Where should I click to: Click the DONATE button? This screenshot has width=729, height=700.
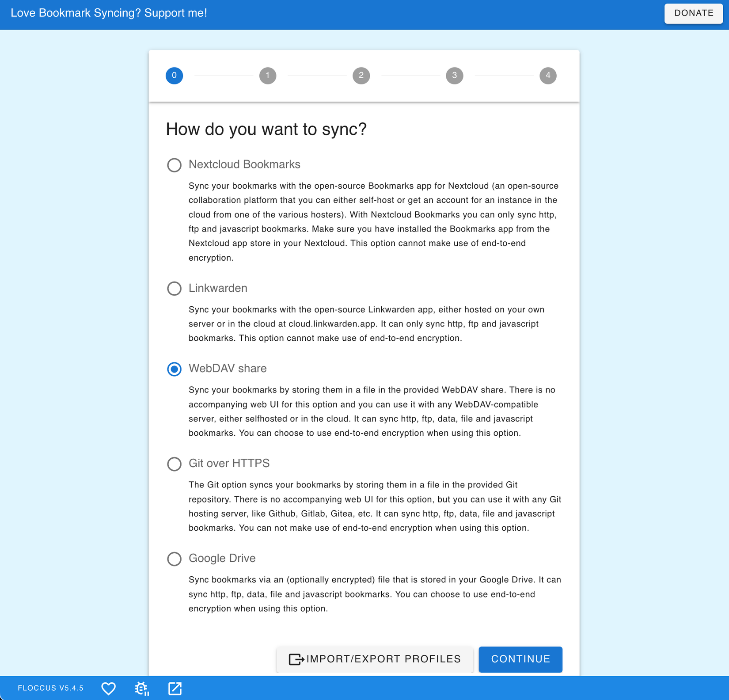click(x=693, y=13)
